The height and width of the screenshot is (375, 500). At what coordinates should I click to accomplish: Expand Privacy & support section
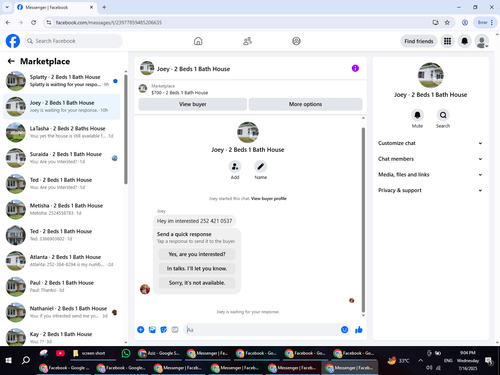pos(430,190)
